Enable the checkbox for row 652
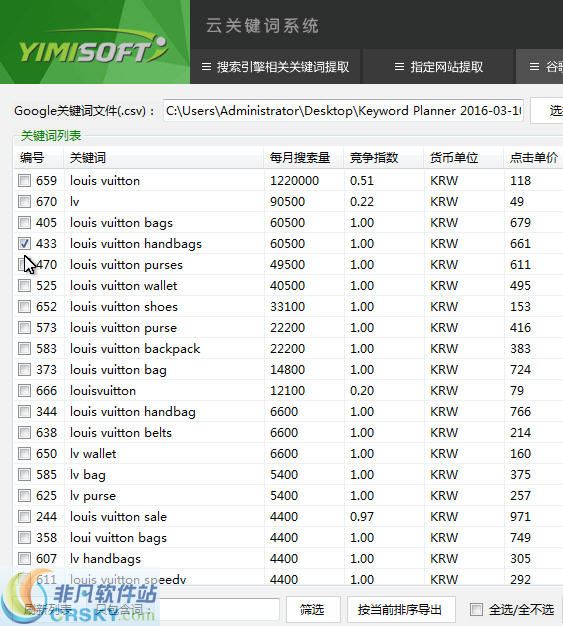Image resolution: width=563 pixels, height=626 pixels. (24, 307)
